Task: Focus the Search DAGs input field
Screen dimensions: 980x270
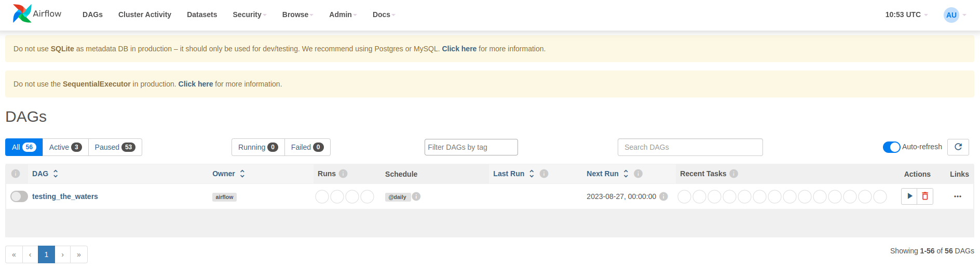Action: coord(690,147)
